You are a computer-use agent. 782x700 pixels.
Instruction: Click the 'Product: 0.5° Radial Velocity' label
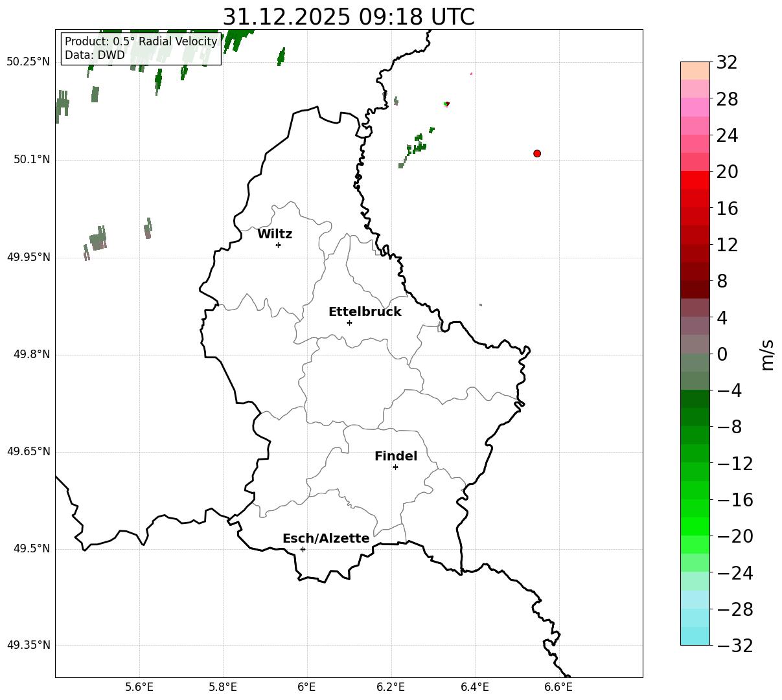141,42
